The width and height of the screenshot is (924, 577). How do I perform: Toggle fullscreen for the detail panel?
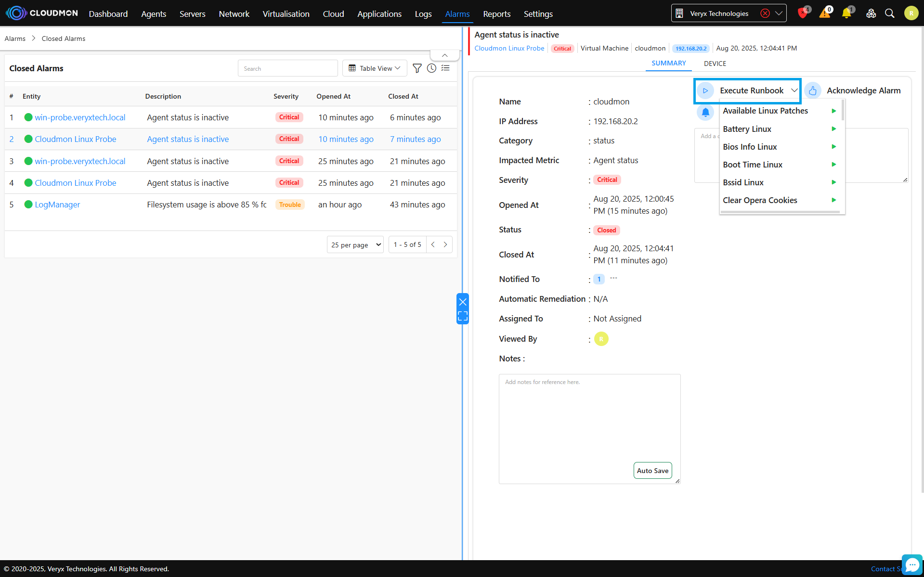point(463,316)
